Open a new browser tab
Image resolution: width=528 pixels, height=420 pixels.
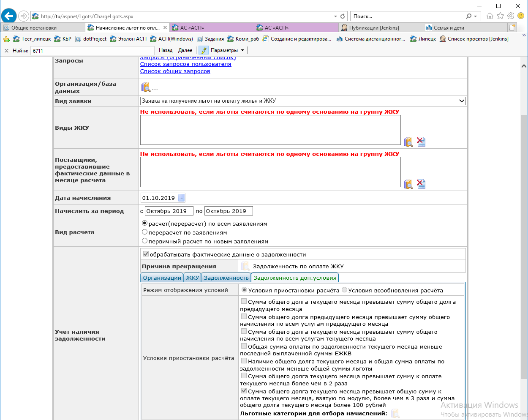[512, 27]
